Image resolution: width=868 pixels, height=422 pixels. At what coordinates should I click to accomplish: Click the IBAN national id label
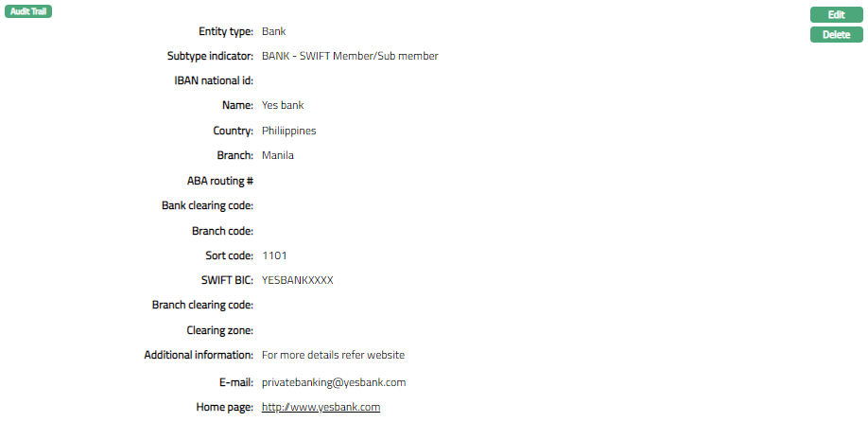214,80
